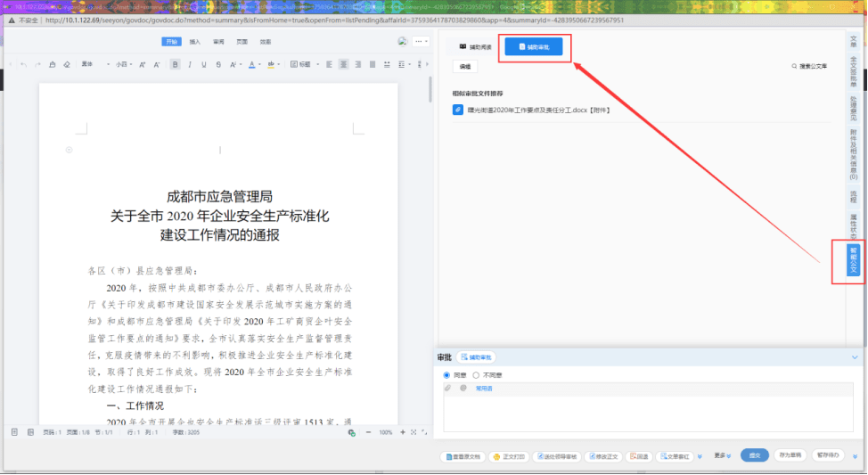Show more toolbar items with right arrow
The width and height of the screenshot is (868, 475).
coord(427,64)
